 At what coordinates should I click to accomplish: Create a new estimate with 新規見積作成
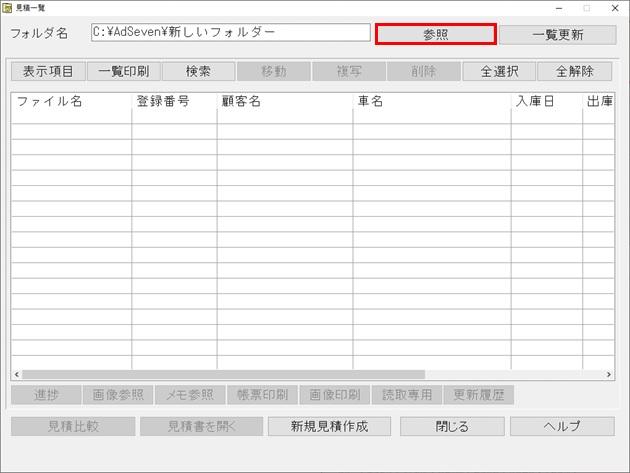329,426
